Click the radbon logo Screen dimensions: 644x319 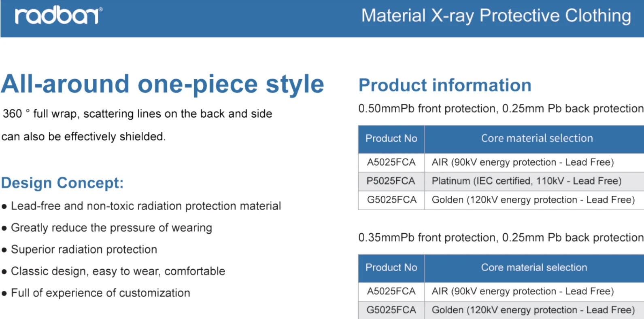(x=59, y=16)
